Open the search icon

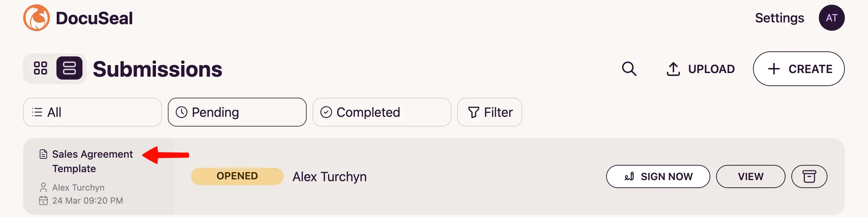tap(629, 69)
